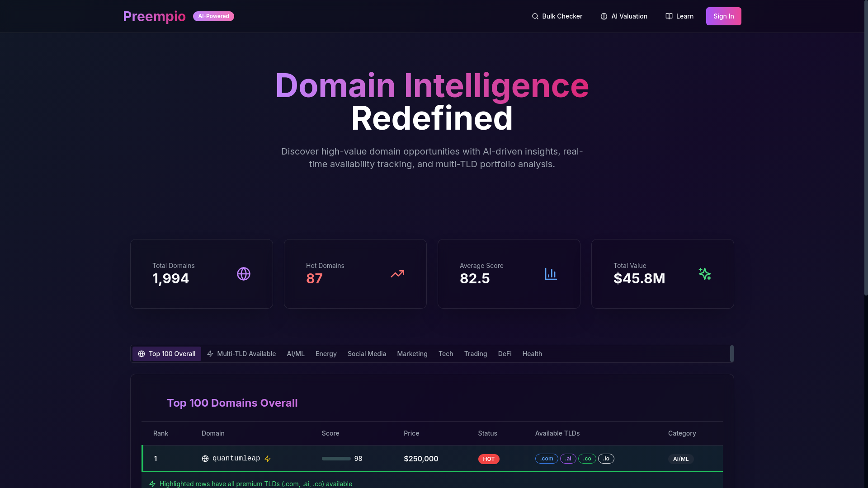The image size is (868, 488).
Task: Open the AI Valuation page
Action: point(624,16)
